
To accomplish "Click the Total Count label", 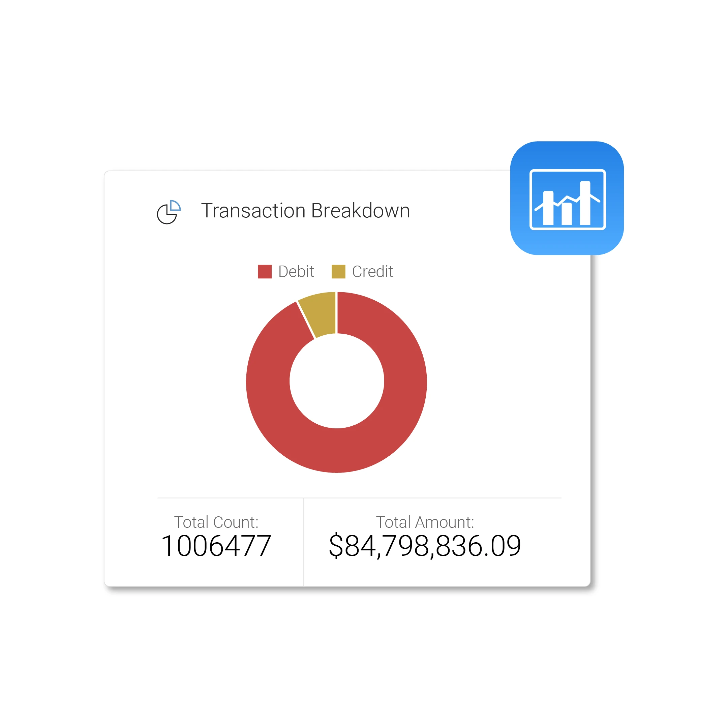I will (x=216, y=522).
